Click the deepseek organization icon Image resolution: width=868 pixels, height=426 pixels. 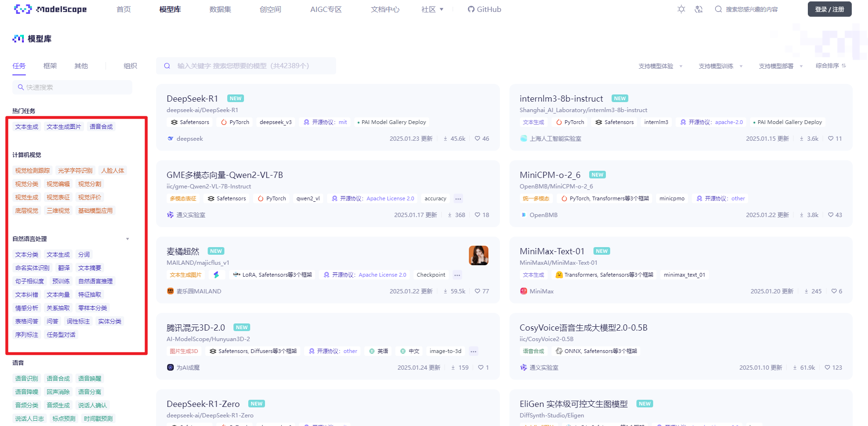170,139
